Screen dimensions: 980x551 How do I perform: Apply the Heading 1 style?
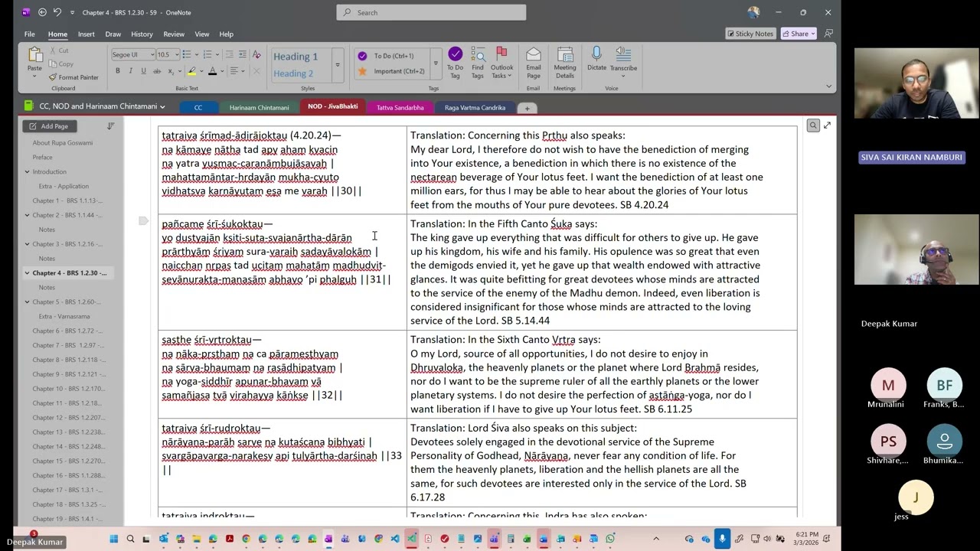(x=296, y=57)
